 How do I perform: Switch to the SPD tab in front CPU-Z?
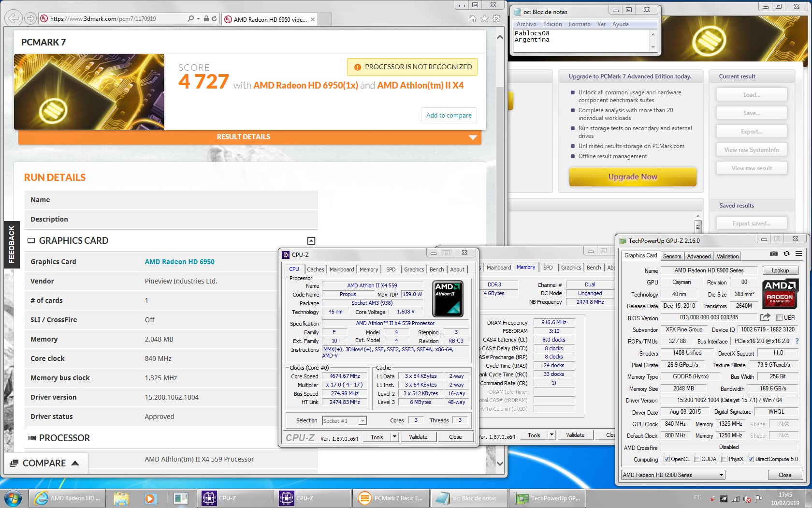point(391,269)
